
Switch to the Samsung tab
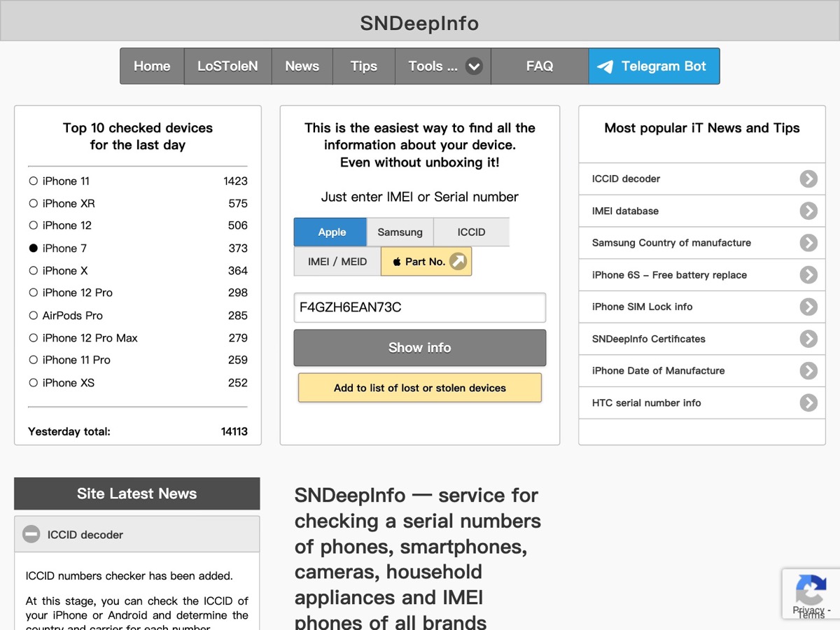click(400, 232)
